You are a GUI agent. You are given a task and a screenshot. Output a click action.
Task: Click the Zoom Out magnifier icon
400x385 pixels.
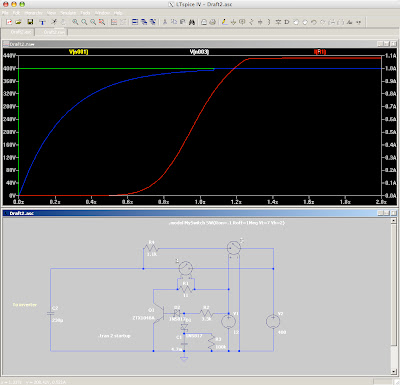(93, 22)
